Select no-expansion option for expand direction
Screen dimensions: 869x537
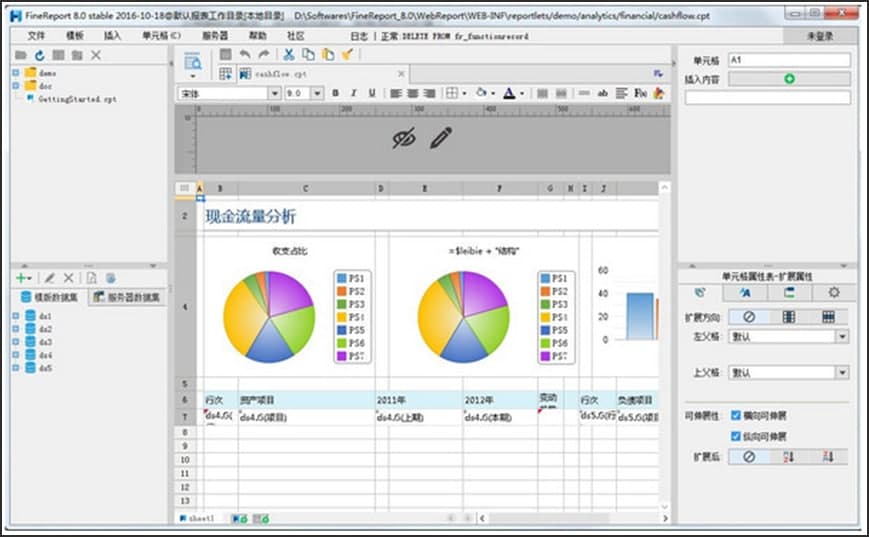749,316
